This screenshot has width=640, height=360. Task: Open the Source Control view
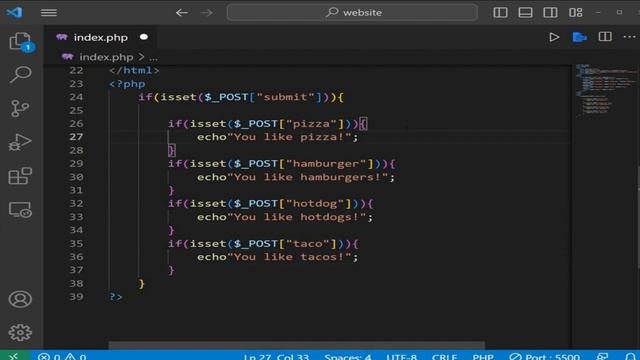point(20,108)
